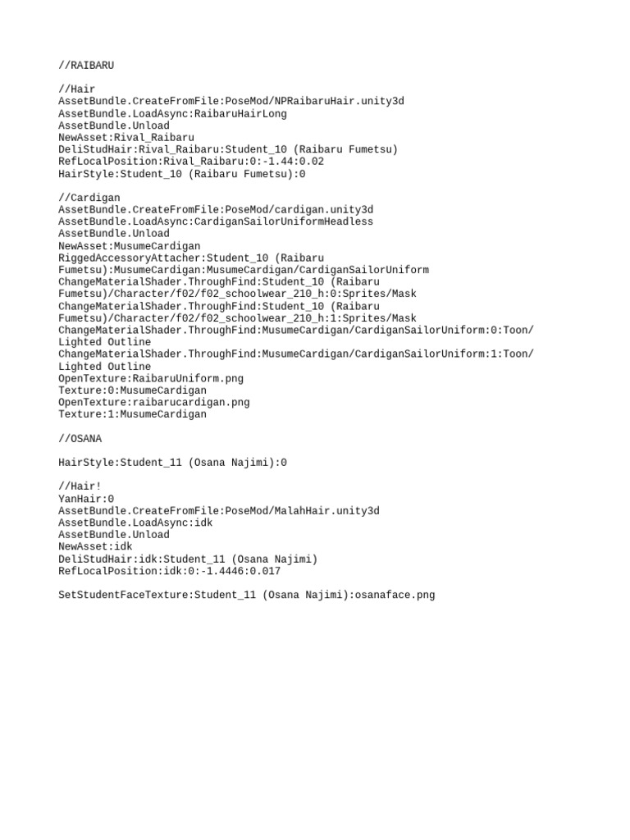Image resolution: width=630 pixels, height=840 pixels.
Task: Click the LoadAsync:RaibaruHairLong line
Action: coord(172,113)
